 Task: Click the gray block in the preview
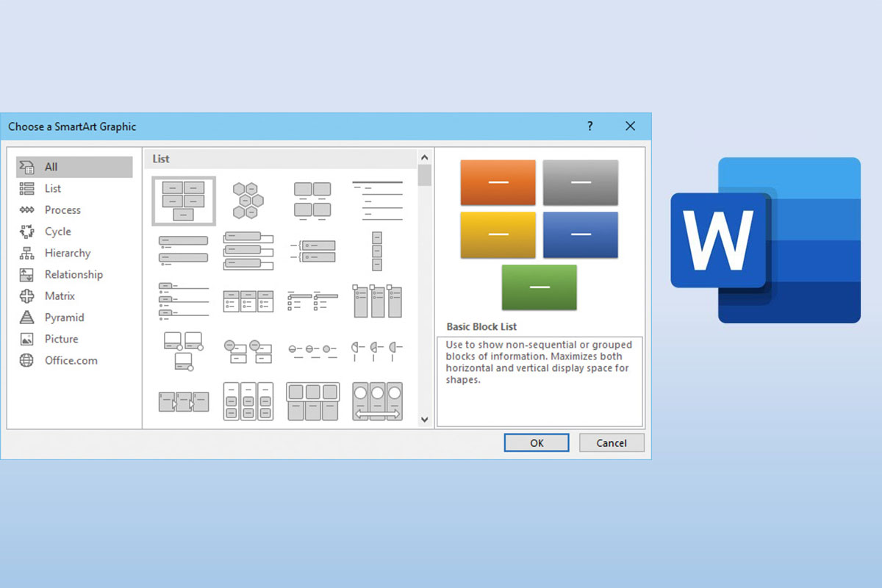[x=581, y=182]
